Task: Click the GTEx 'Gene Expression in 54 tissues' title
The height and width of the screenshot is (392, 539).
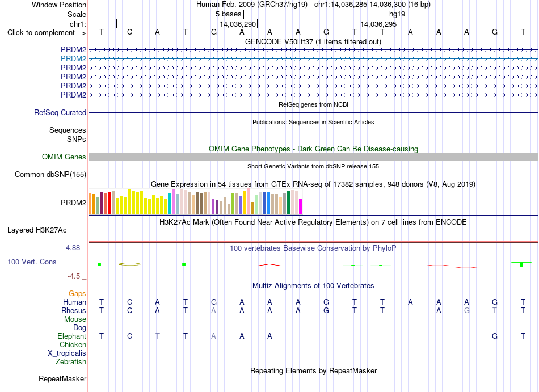Action: (313, 184)
